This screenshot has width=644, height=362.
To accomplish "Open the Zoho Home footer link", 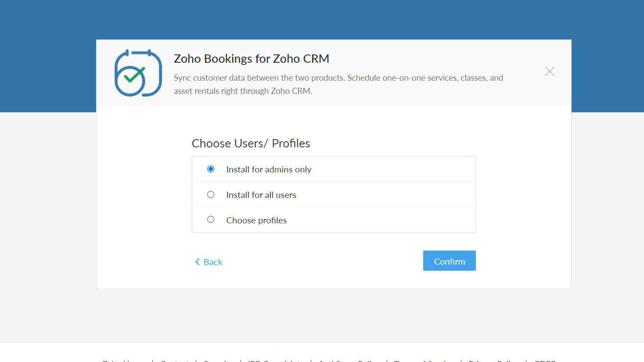I will 123,361.
